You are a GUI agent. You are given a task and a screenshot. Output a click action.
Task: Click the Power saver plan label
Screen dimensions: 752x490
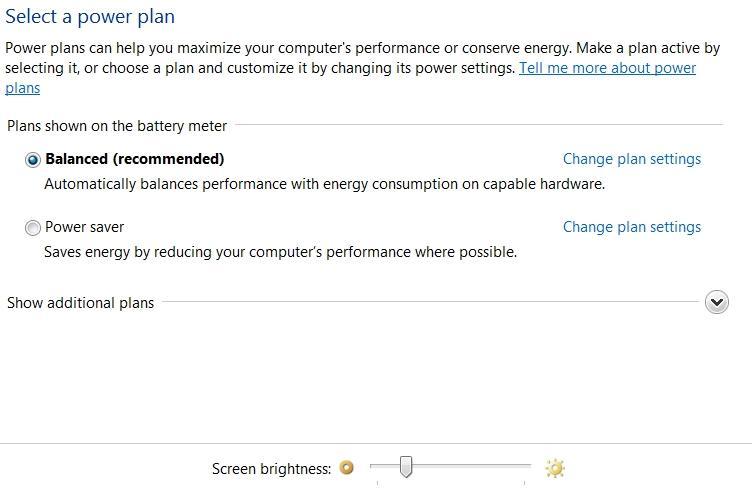[x=84, y=227]
